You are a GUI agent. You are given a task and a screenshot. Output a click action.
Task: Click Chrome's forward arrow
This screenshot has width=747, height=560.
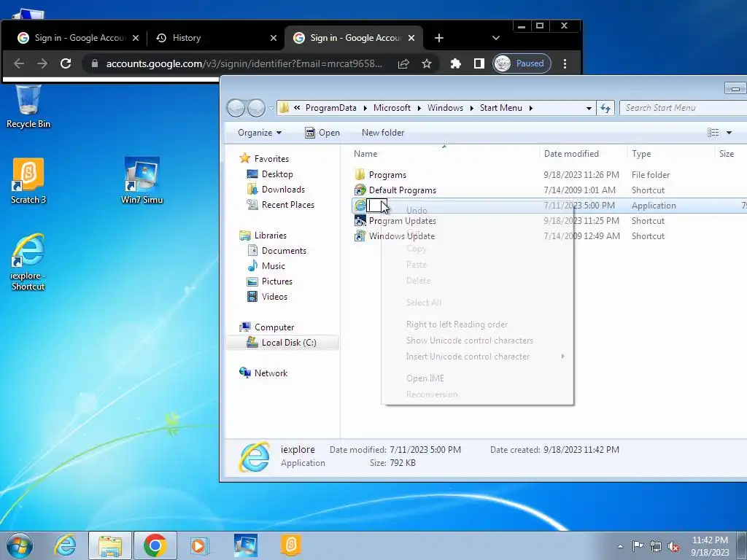[42, 63]
